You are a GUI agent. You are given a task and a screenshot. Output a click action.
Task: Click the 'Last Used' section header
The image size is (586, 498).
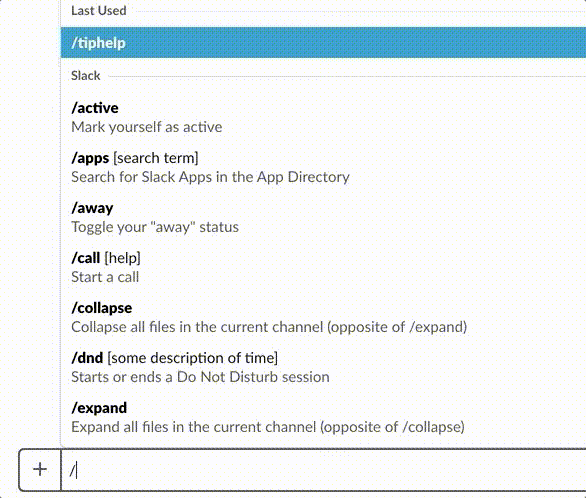tap(99, 11)
